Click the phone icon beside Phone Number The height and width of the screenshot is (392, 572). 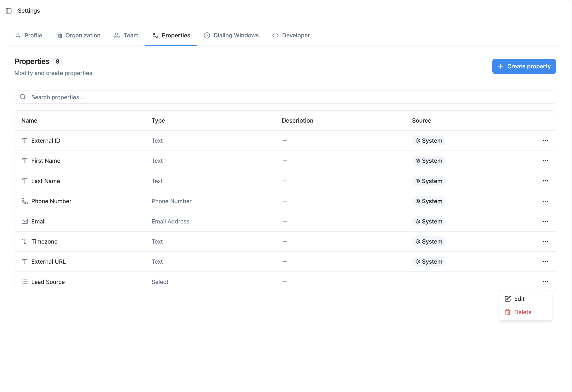25,201
